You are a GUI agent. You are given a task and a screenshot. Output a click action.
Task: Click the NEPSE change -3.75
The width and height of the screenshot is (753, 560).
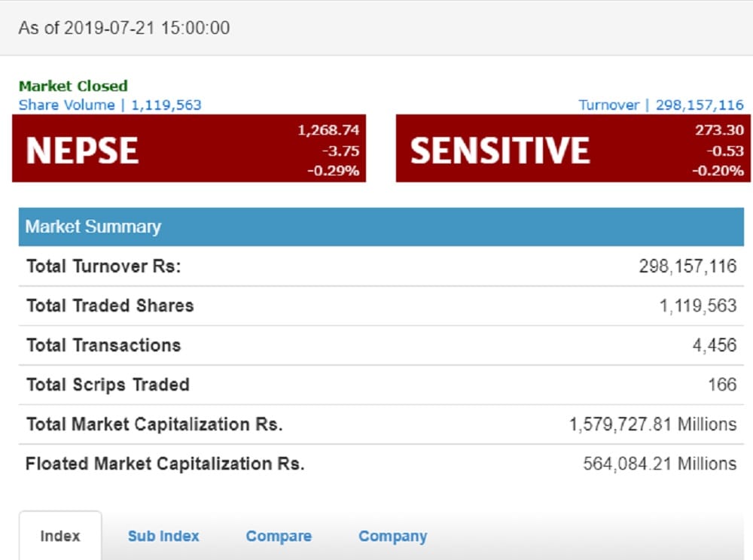point(341,151)
